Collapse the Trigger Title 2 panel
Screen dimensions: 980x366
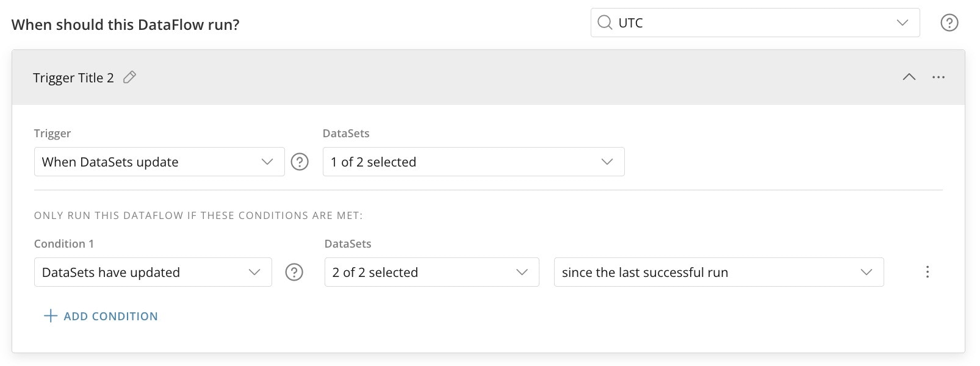909,77
